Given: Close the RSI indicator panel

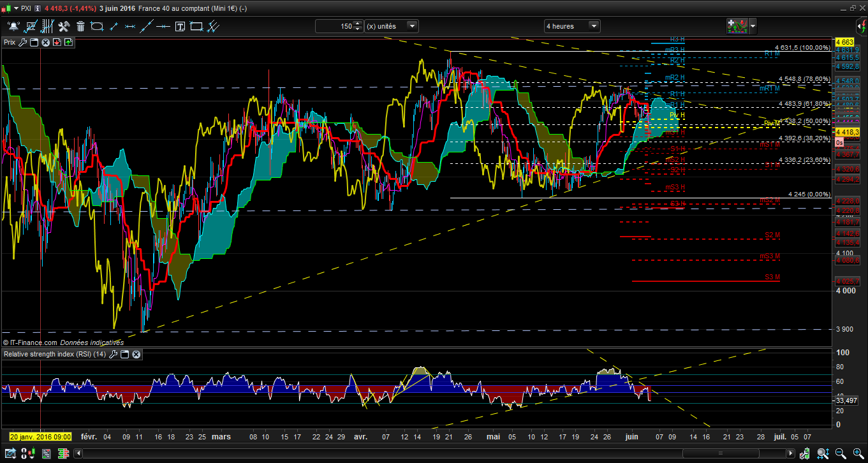Looking at the screenshot, I should (x=136, y=354).
